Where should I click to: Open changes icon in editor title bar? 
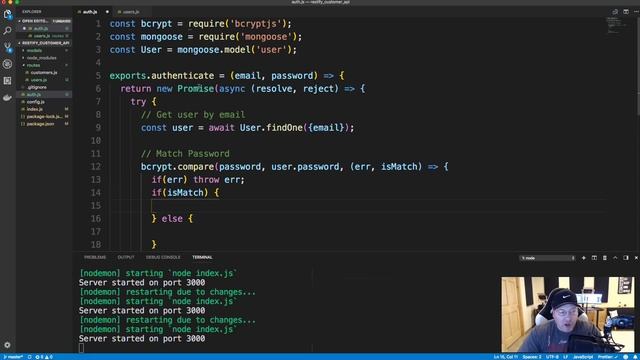click(615, 12)
